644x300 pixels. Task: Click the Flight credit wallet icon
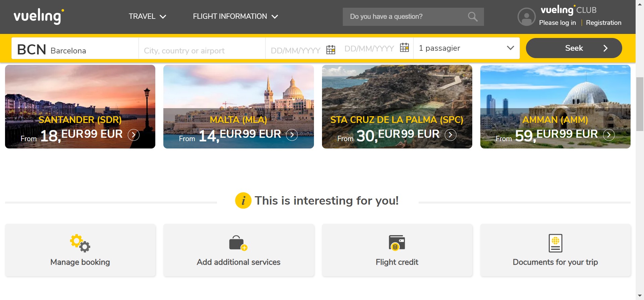(x=397, y=243)
